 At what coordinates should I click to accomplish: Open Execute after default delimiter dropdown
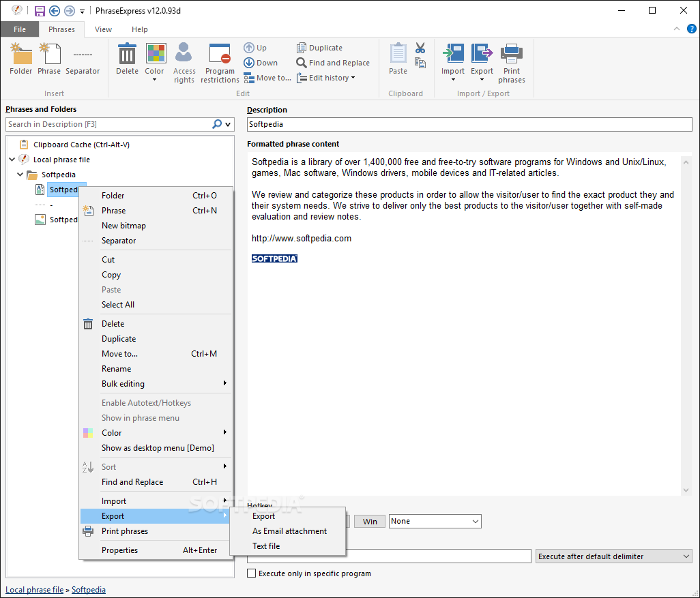click(x=614, y=556)
